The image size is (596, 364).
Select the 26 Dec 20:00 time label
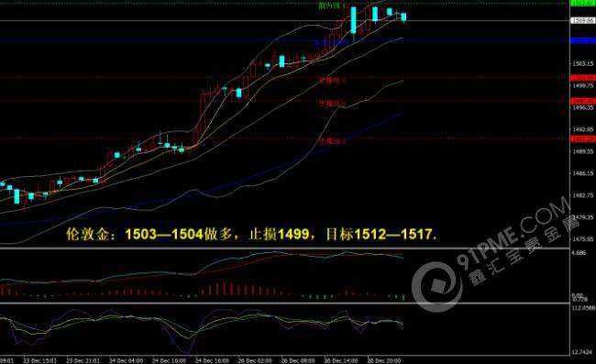pyautogui.click(x=384, y=360)
